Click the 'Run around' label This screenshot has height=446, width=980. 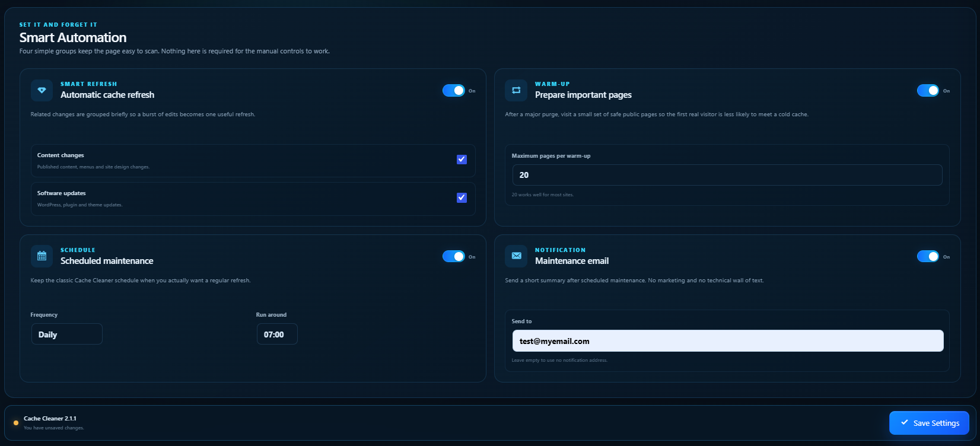(x=271, y=315)
